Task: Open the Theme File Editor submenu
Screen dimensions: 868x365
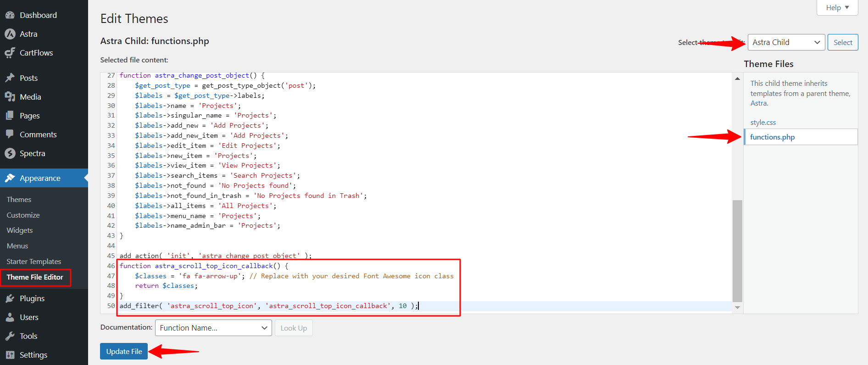Action: pyautogui.click(x=35, y=277)
